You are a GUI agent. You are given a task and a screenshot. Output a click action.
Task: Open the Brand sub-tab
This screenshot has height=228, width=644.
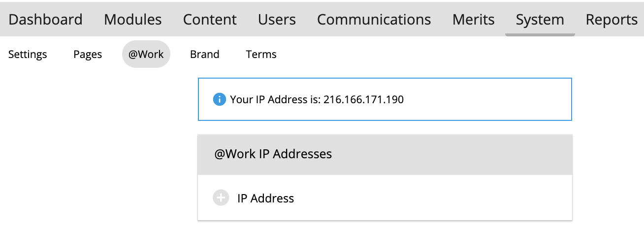[204, 54]
